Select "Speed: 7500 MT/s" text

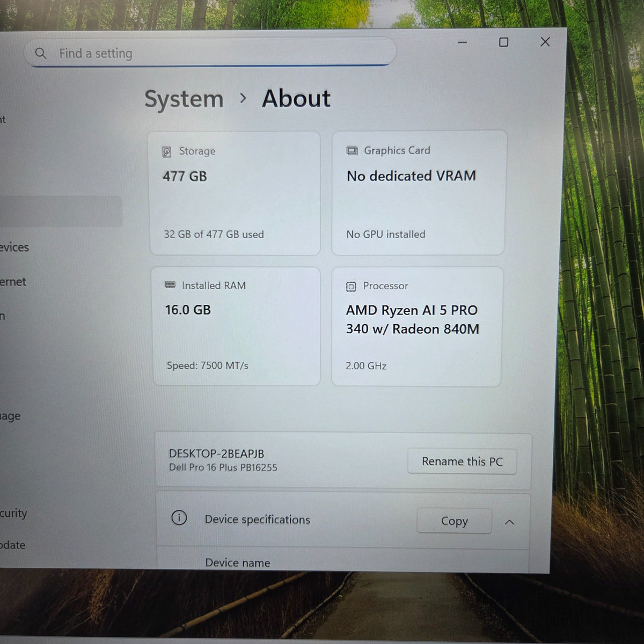[207, 365]
